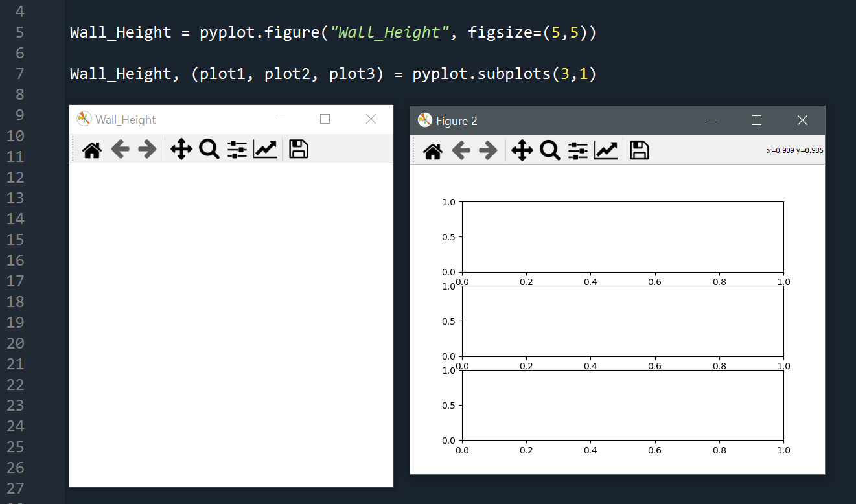Open Configure subplots in Wall_Height window
The image size is (856, 504).
(x=237, y=150)
